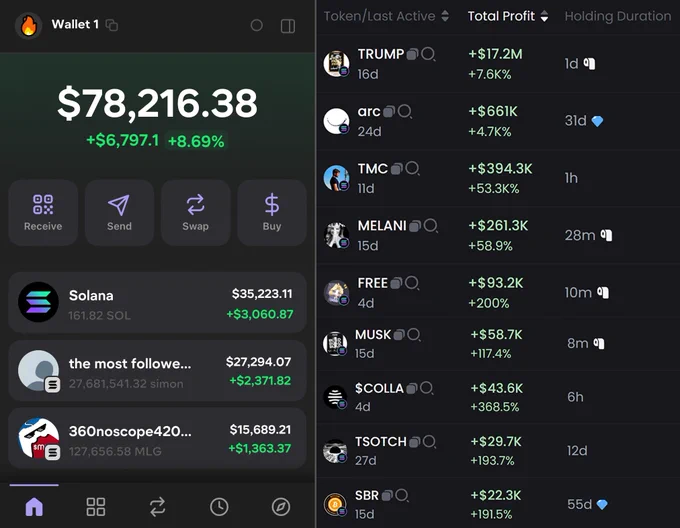Copy the arc token address
The height and width of the screenshot is (528, 680).
click(x=389, y=111)
